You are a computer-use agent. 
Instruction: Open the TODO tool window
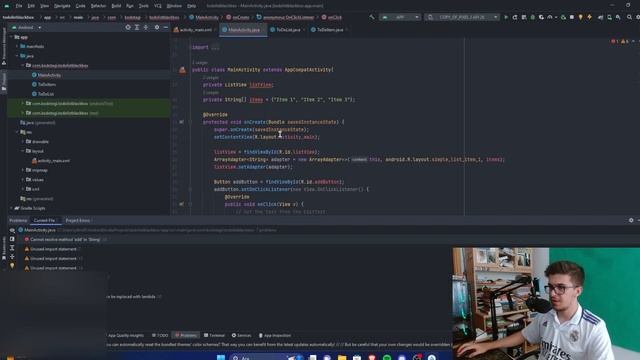tap(160, 336)
